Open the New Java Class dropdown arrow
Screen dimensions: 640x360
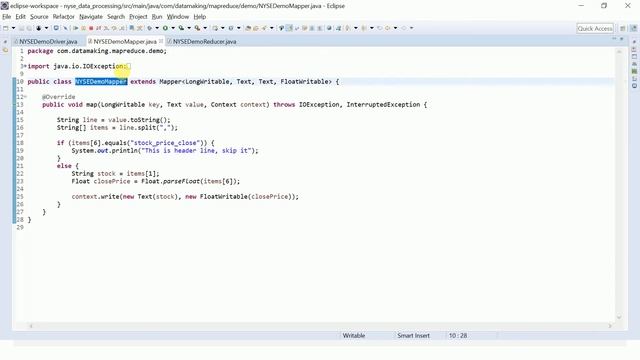(x=239, y=28)
